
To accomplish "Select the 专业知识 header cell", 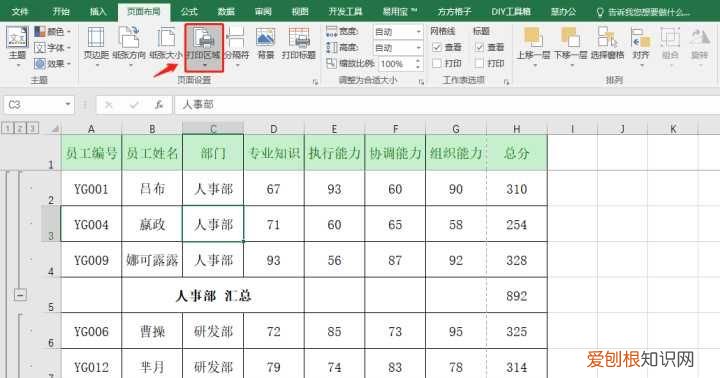I will pos(274,153).
